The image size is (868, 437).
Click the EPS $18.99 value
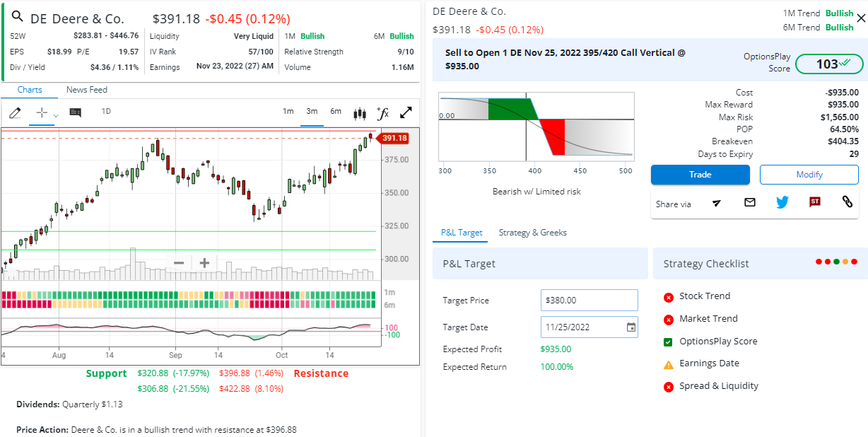point(59,52)
